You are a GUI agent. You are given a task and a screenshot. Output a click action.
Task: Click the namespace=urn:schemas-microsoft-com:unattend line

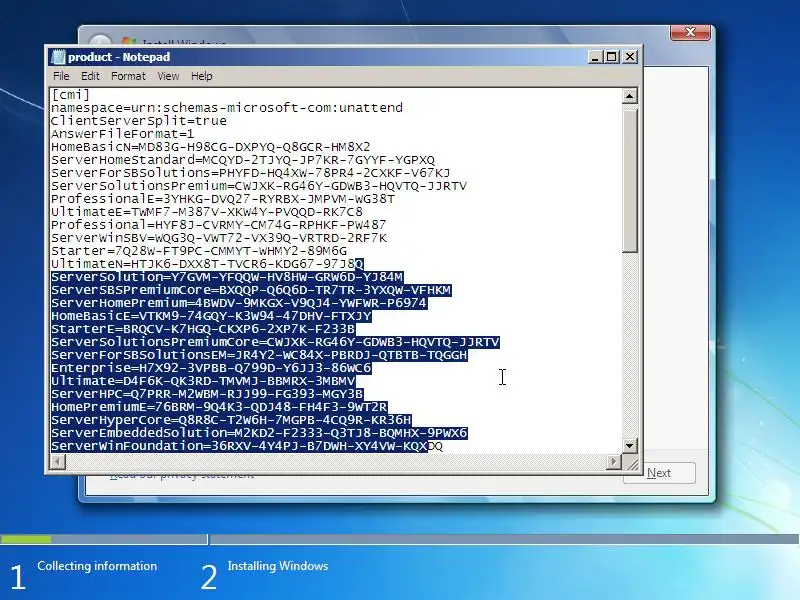227,108
